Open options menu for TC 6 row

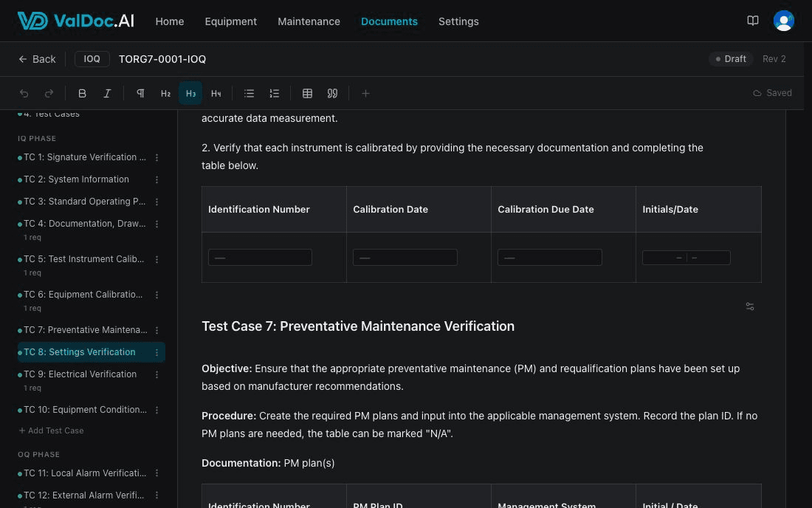coord(157,295)
